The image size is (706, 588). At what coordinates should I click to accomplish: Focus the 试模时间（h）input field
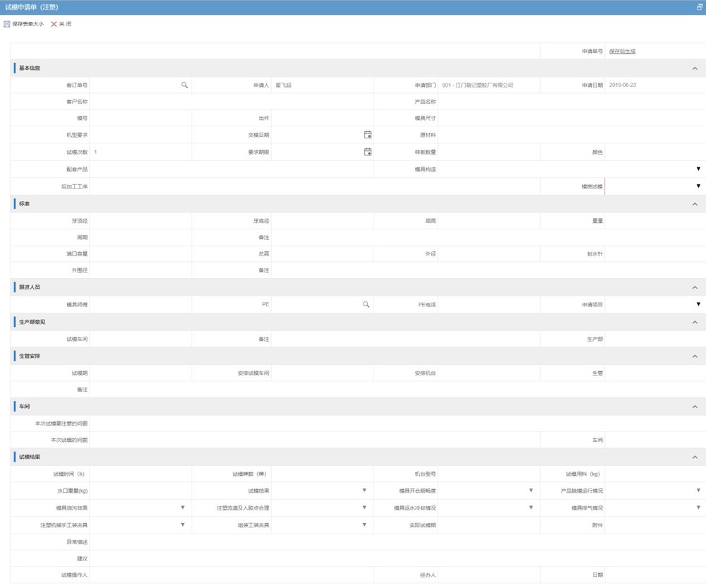(x=140, y=474)
